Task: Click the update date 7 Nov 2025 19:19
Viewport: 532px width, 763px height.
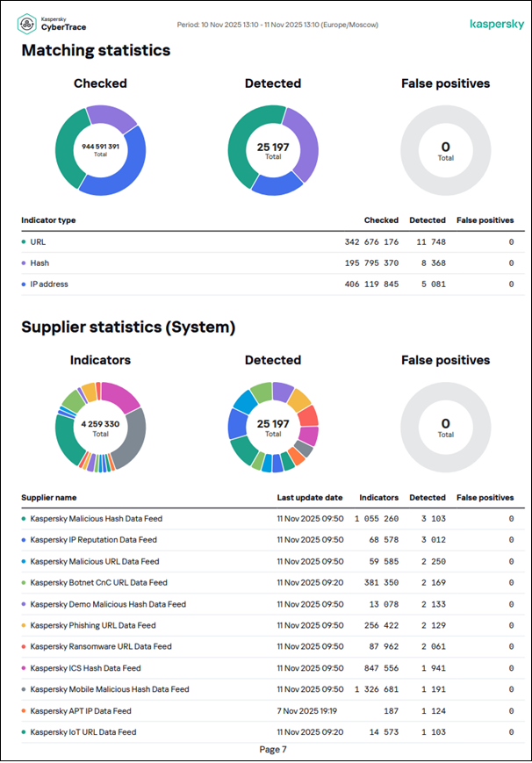Action: point(307,711)
